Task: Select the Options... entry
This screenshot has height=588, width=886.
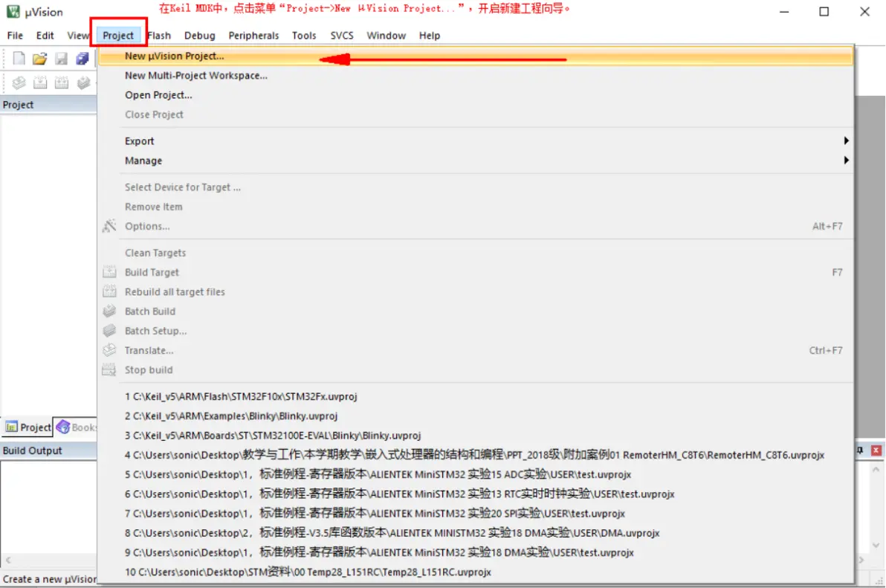Action: 475,226
